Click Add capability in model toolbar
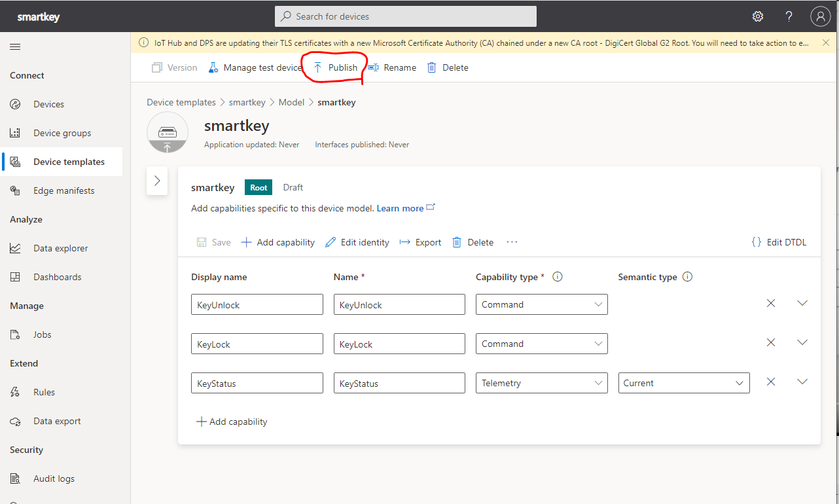The width and height of the screenshot is (839, 504). (278, 242)
